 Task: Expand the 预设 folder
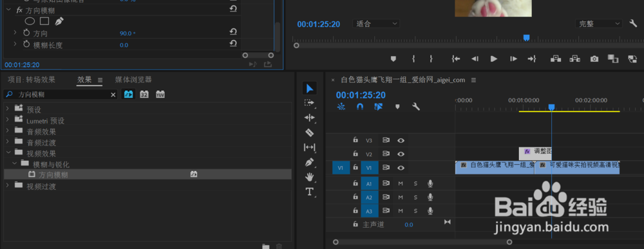7,108
